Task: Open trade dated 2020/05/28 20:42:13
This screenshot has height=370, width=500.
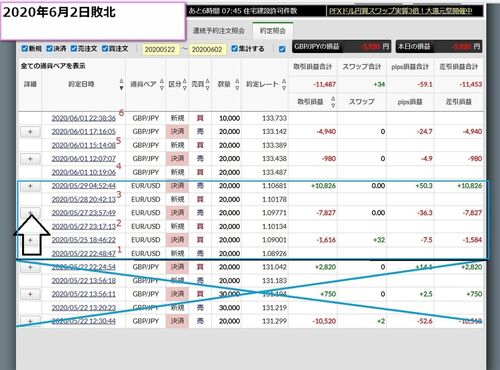Action: [x=84, y=199]
